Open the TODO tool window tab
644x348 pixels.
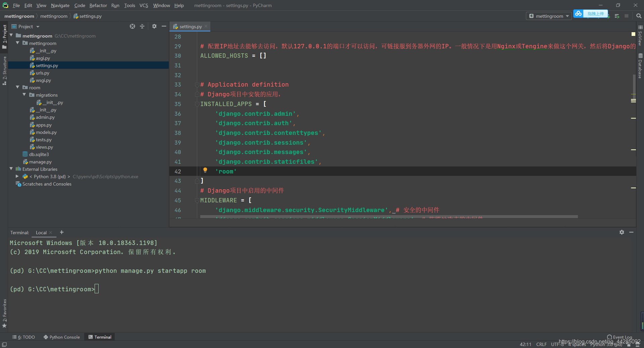point(23,337)
